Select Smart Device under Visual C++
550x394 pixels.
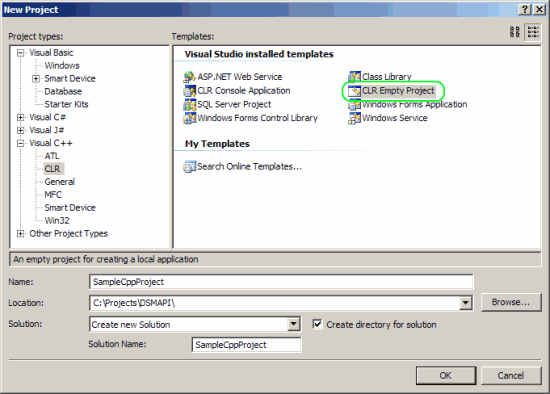pyautogui.click(x=70, y=208)
